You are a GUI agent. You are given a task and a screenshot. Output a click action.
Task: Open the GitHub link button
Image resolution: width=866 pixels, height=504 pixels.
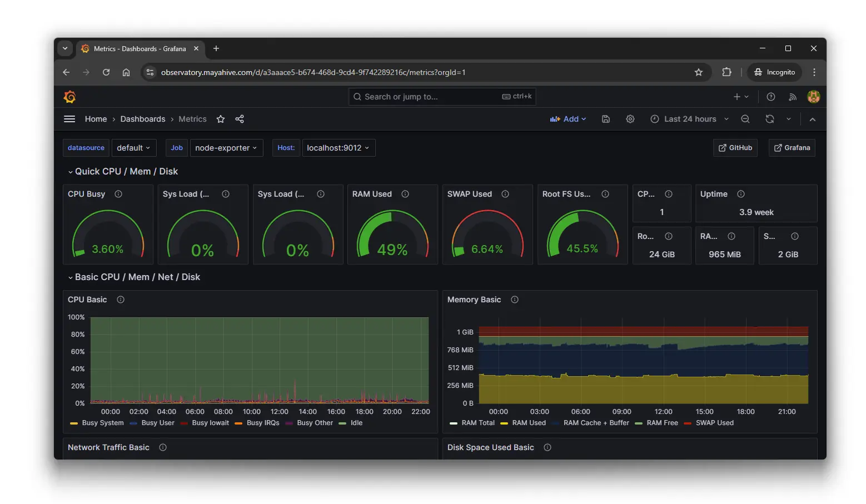click(x=735, y=148)
